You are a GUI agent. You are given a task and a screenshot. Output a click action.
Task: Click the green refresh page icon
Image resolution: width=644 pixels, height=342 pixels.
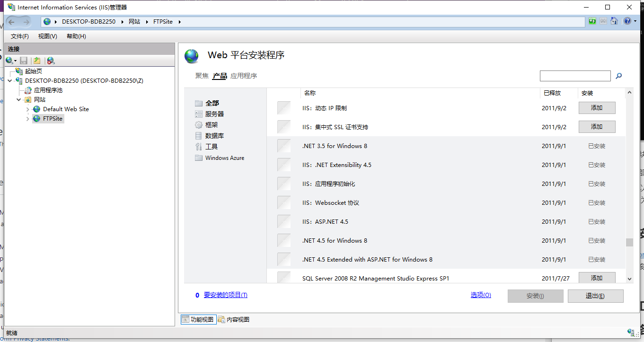[592, 21]
